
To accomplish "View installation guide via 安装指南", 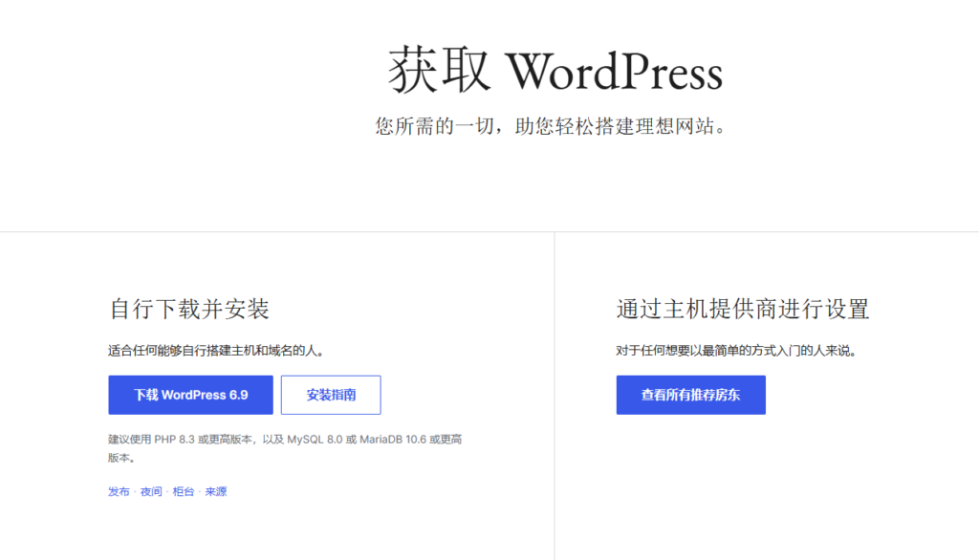I will pos(330,395).
